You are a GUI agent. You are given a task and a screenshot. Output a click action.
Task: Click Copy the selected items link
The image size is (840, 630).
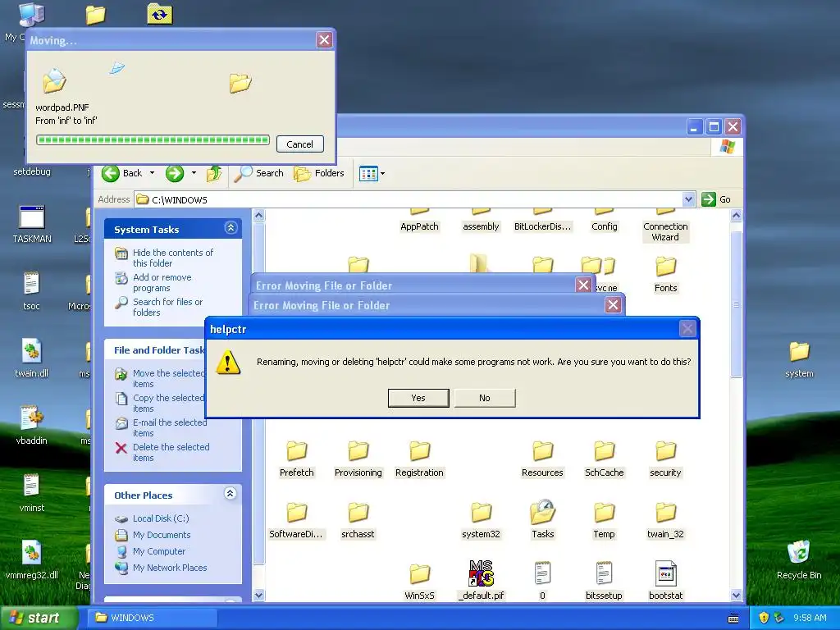(168, 403)
